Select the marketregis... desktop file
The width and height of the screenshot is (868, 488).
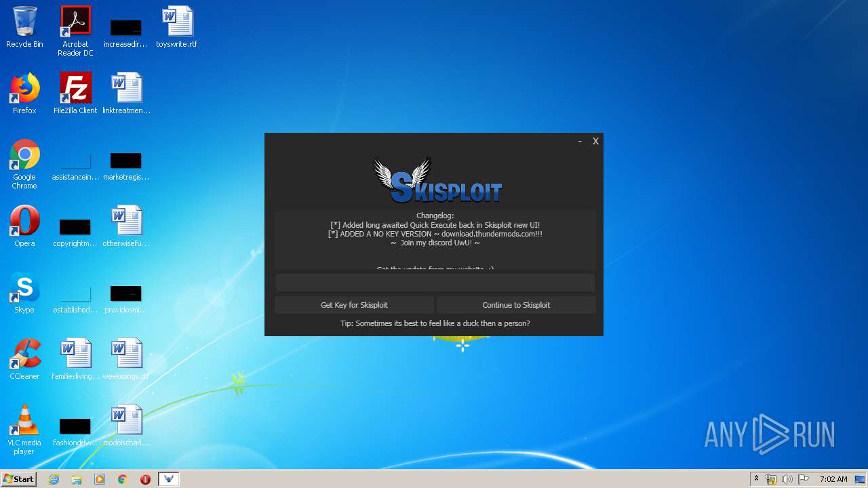click(x=126, y=165)
